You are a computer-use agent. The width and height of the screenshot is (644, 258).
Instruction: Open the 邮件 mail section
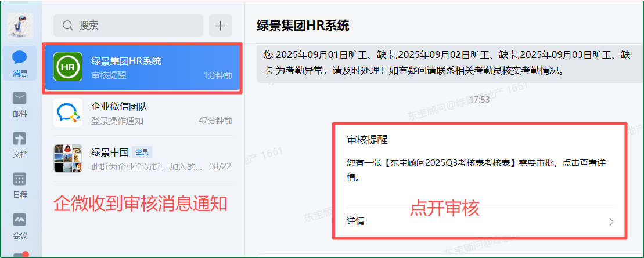(20, 103)
